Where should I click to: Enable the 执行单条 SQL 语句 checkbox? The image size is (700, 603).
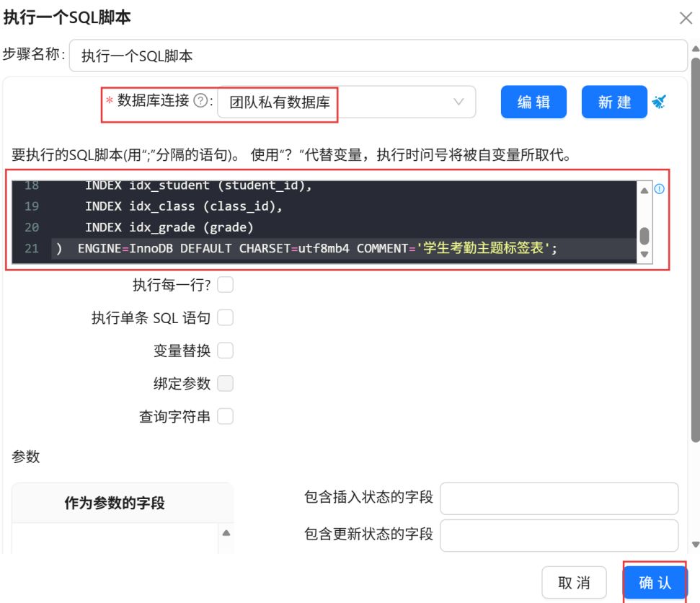tap(226, 317)
